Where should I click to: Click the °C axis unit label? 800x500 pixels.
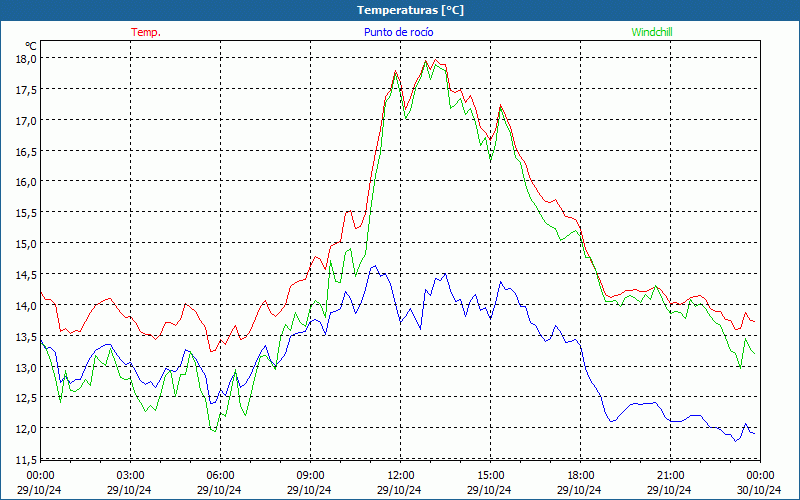pos(31,46)
